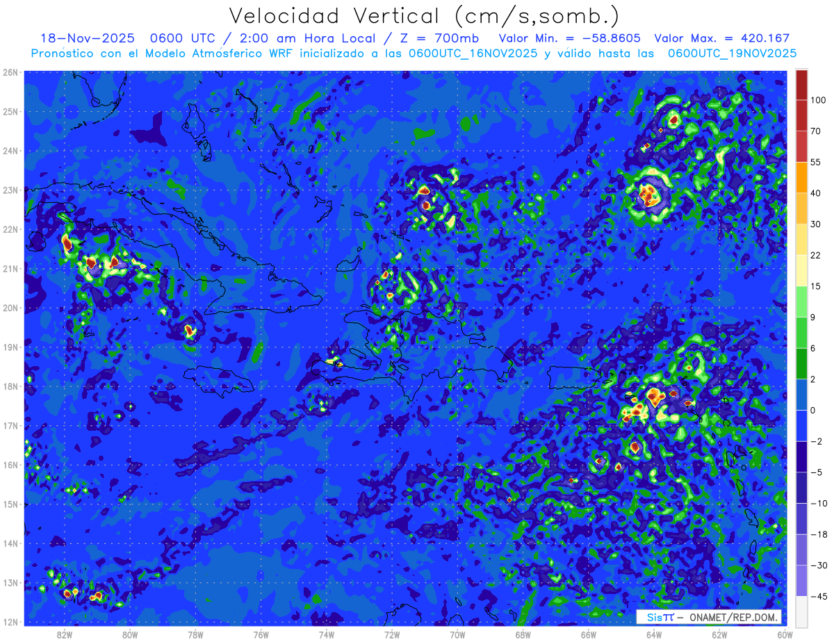Viewport: 834px width, 644px height.
Task: Pick the red swatch between 70 and 100
Action: pos(801,116)
